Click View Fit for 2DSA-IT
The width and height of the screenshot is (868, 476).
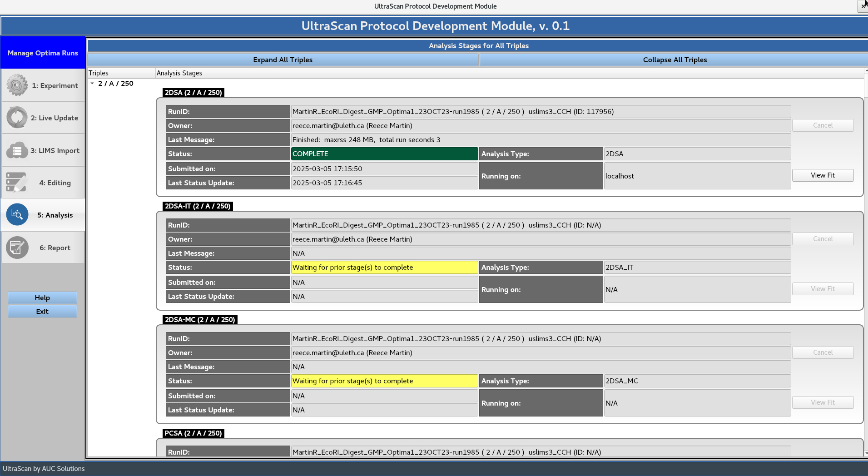click(822, 288)
